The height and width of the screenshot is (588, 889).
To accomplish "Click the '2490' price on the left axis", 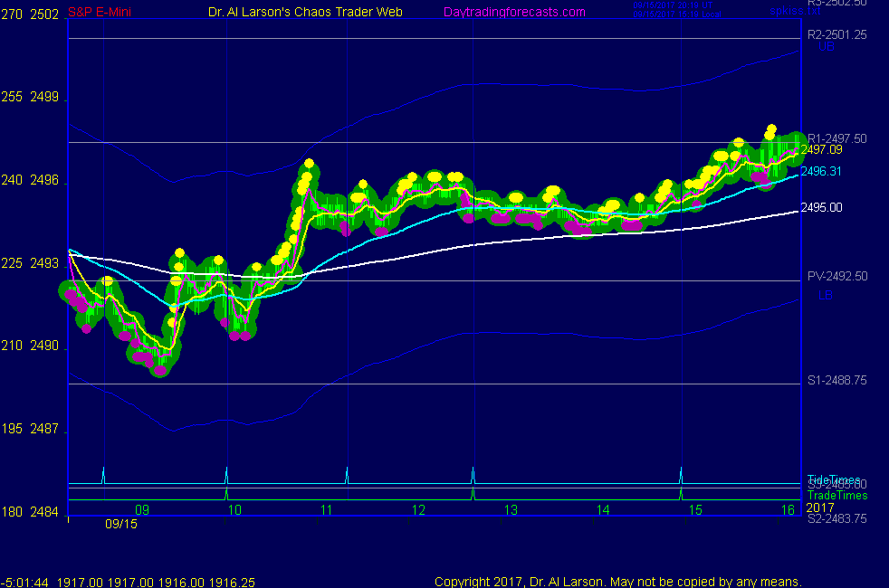I will pyautogui.click(x=44, y=346).
